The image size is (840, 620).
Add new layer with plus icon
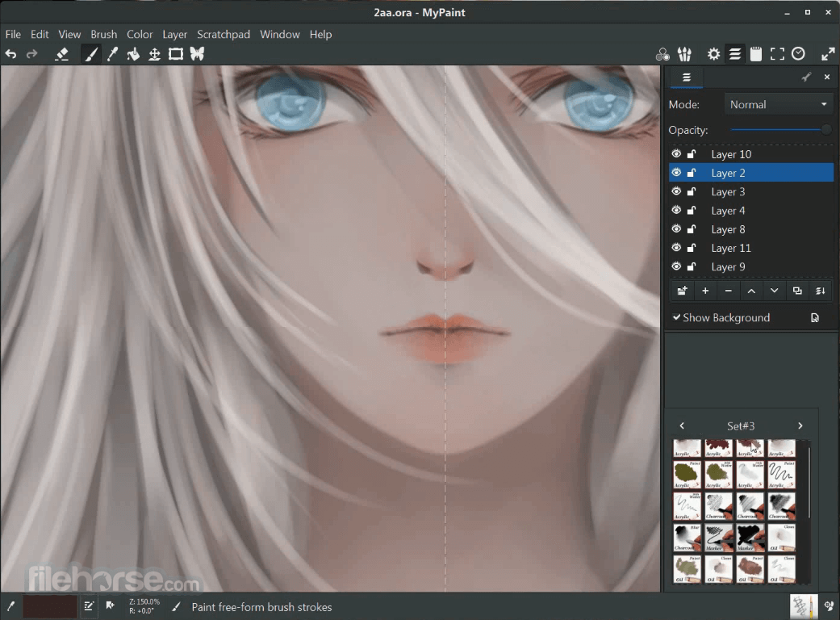click(x=705, y=291)
